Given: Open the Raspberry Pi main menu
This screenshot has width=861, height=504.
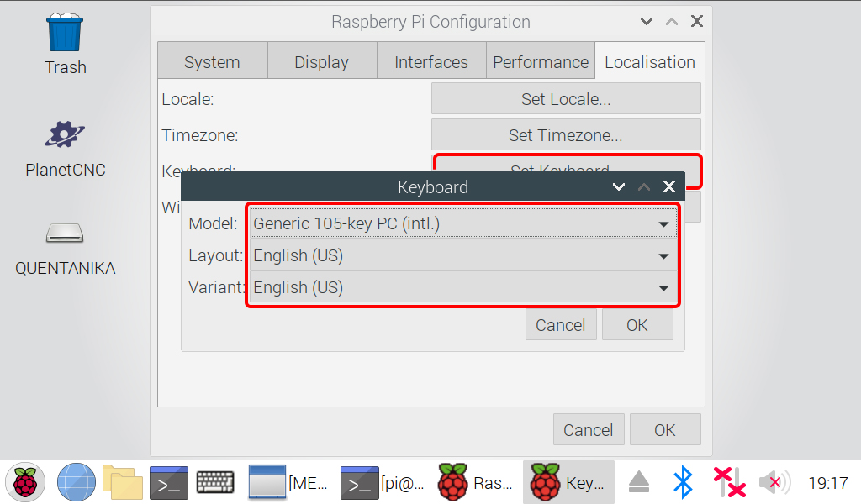Looking at the screenshot, I should [25, 483].
